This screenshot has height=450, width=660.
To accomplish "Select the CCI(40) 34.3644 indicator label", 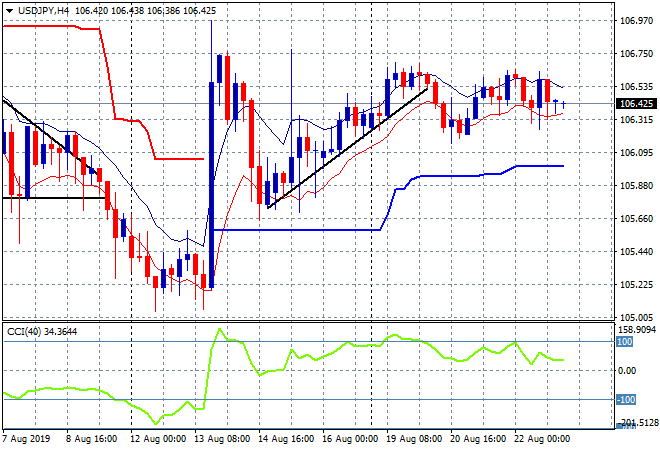I will [42, 332].
